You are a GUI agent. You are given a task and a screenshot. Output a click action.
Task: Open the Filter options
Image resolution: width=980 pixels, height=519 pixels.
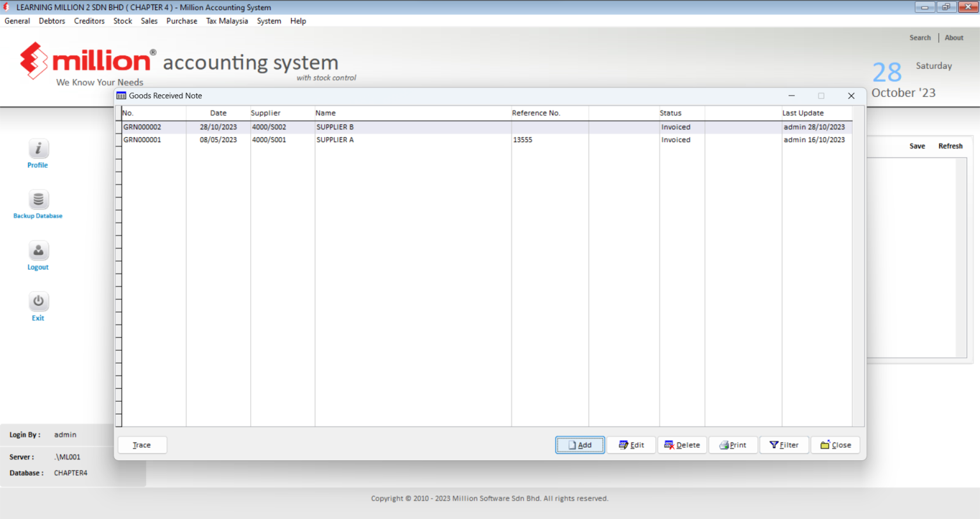[784, 445]
